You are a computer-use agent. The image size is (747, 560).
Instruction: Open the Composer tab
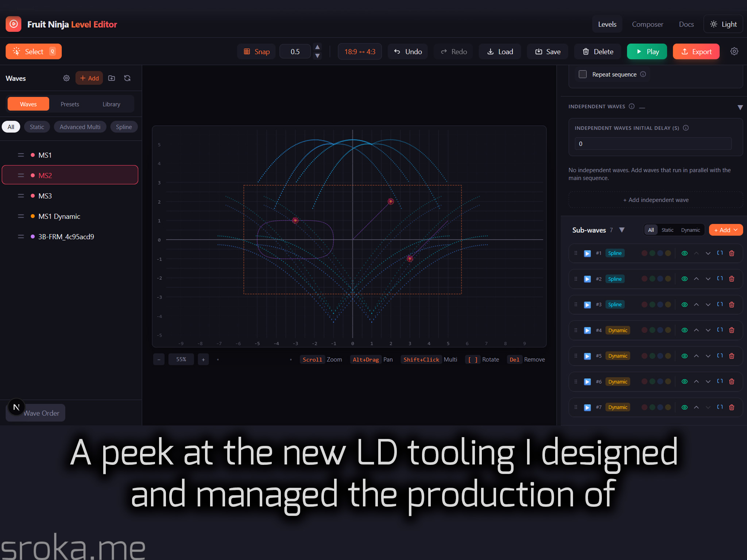click(647, 24)
